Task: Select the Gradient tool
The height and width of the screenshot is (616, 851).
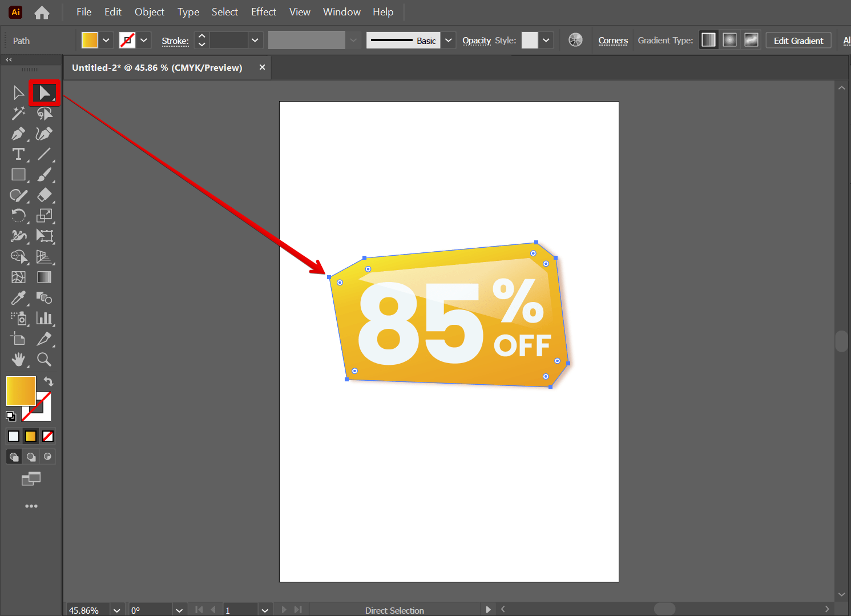Action: [x=44, y=277]
